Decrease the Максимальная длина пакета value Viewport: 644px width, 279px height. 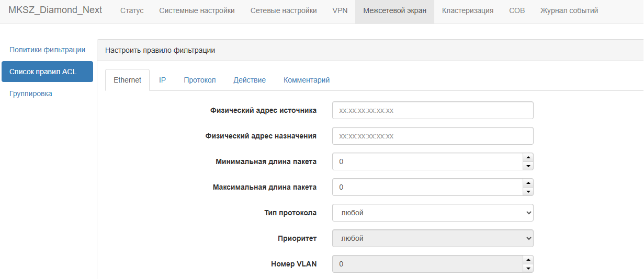[528, 192]
